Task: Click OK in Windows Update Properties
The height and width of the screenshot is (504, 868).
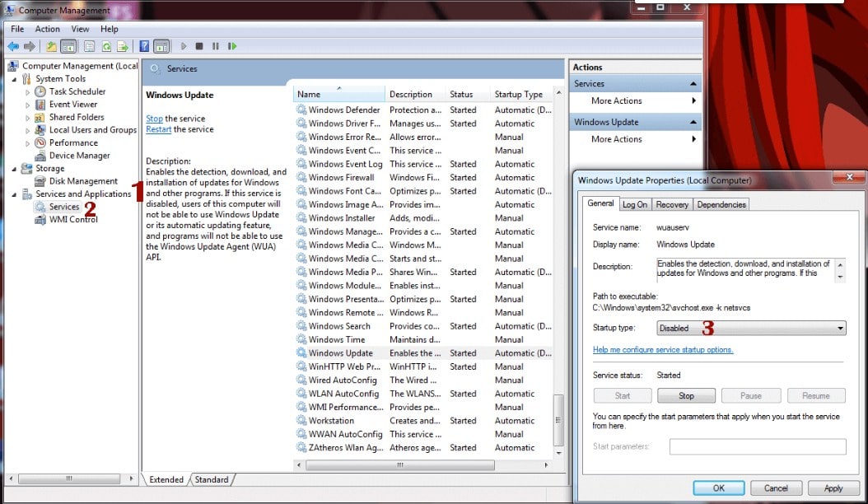Action: pyautogui.click(x=719, y=488)
